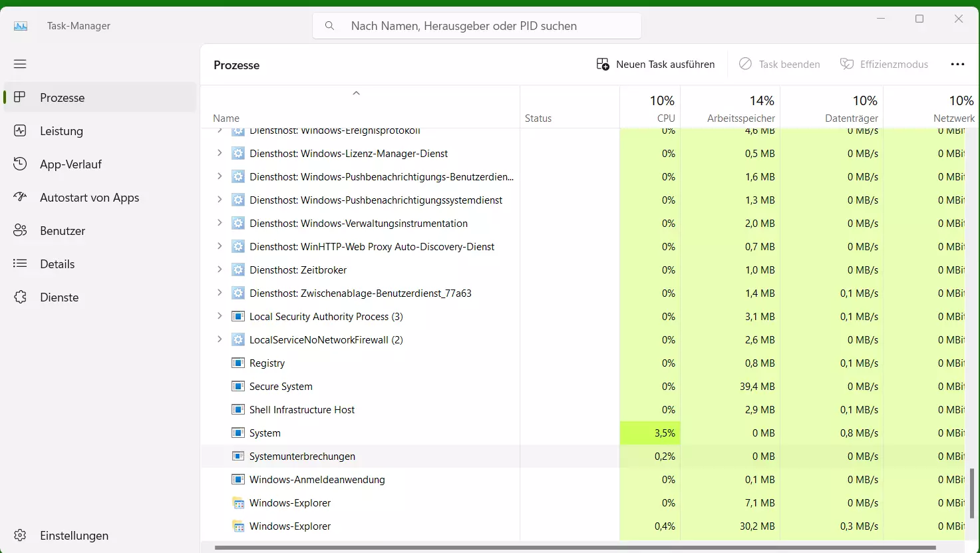Click the 3,5% CPU cell
This screenshot has height=553, width=980.
[x=650, y=433]
